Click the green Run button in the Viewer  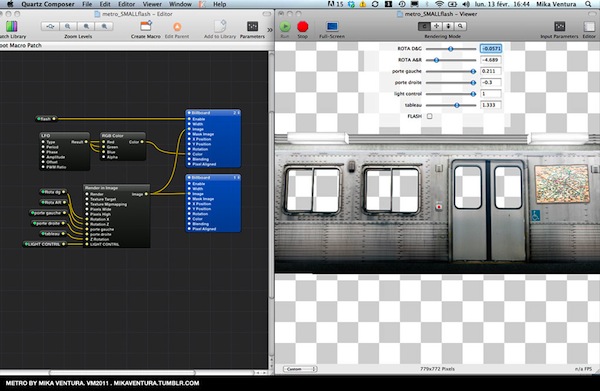(x=285, y=26)
